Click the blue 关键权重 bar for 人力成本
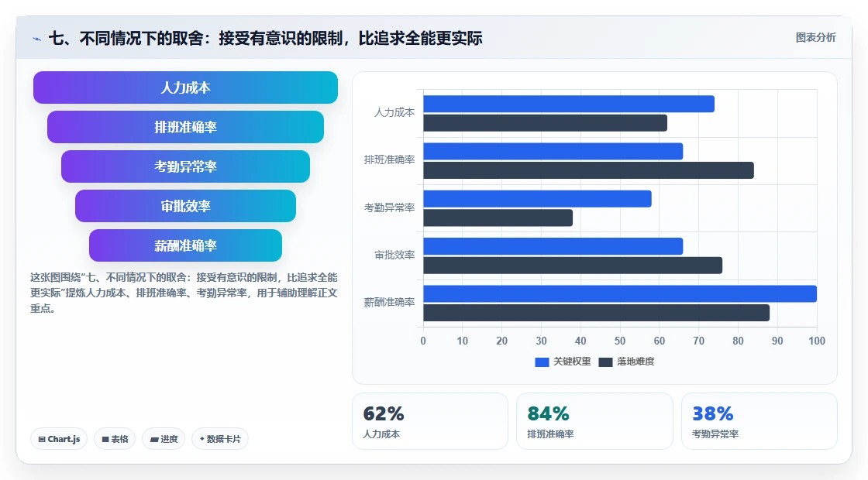 point(569,104)
